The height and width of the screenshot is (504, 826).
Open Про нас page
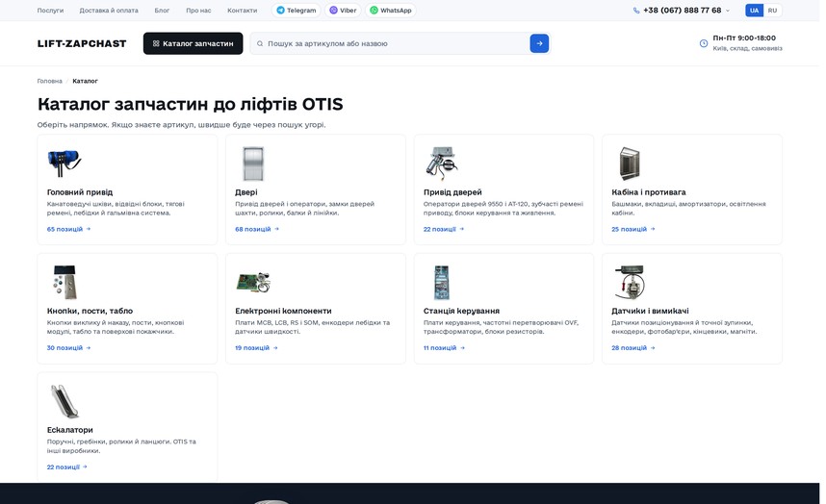click(198, 11)
